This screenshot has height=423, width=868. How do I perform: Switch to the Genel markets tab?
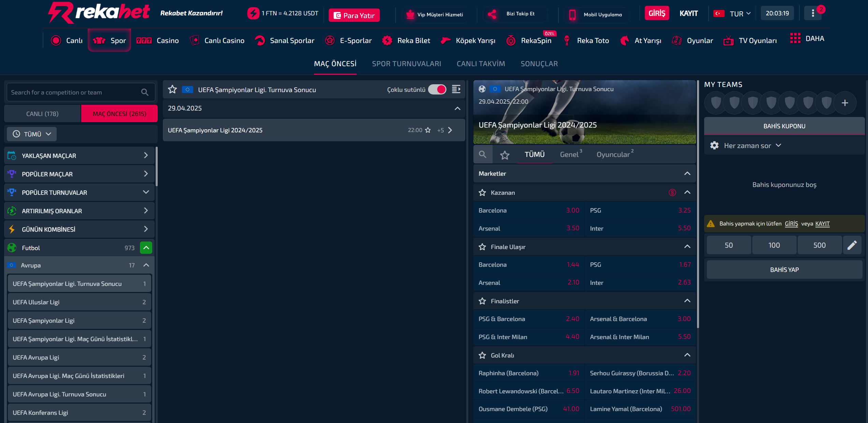coord(571,155)
